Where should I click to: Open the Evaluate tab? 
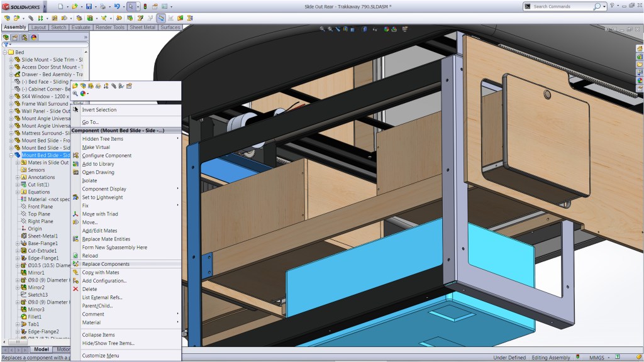pyautogui.click(x=80, y=28)
